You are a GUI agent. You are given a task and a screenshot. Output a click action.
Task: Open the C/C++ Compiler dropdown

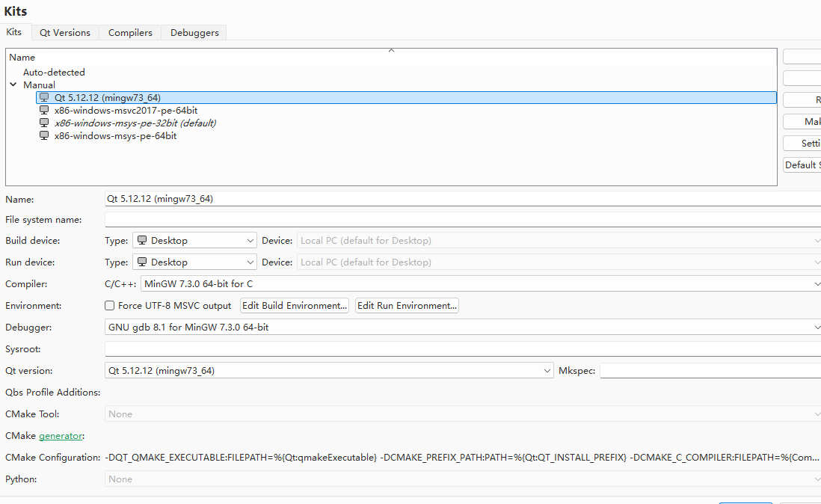tap(481, 283)
